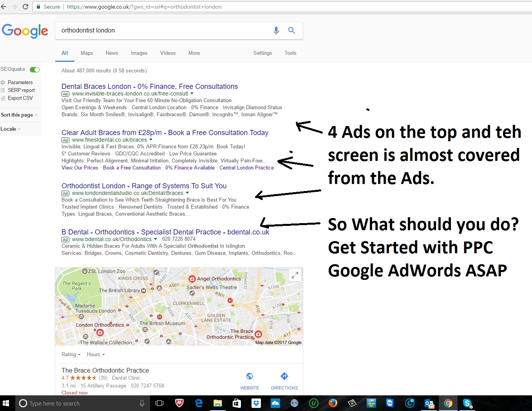
Task: Switch to the Maps tab
Action: (x=87, y=53)
